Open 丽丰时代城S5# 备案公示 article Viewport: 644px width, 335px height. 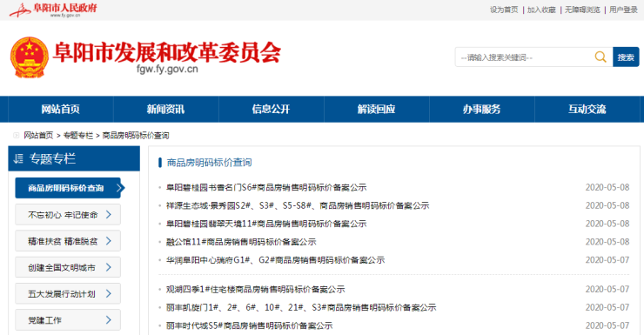coord(249,325)
